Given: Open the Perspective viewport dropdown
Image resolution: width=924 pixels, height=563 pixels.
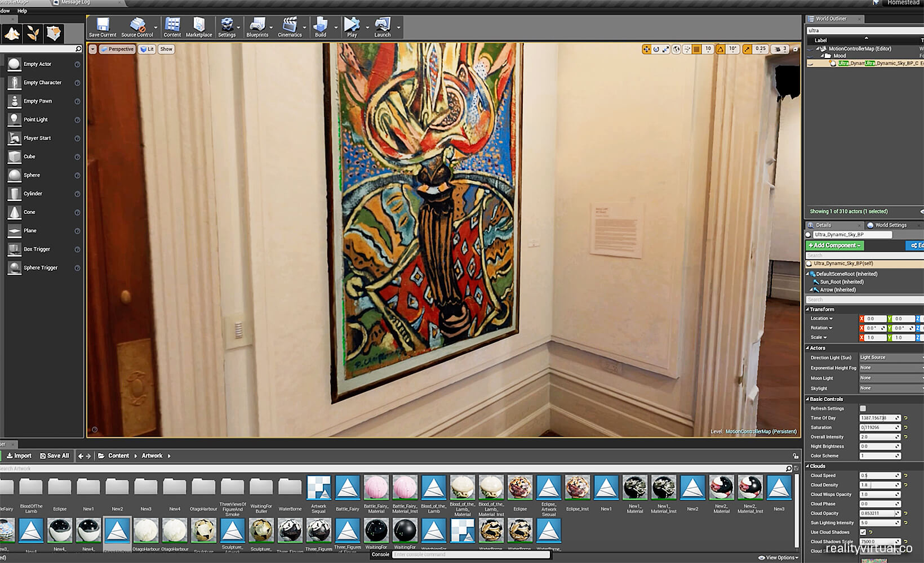Looking at the screenshot, I should (117, 49).
